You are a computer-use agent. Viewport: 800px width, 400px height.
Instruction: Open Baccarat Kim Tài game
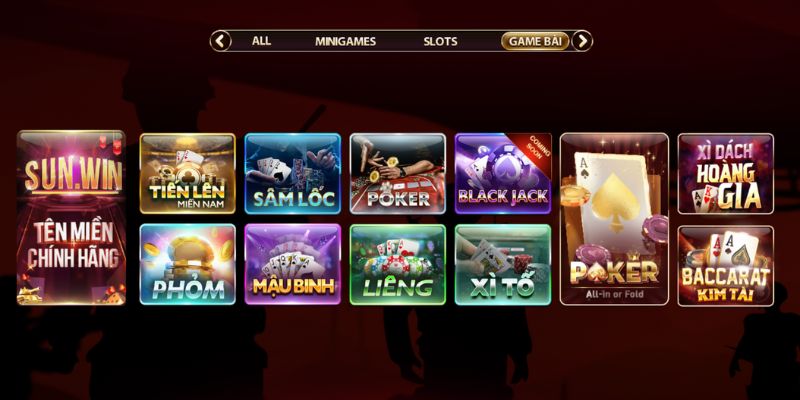click(x=726, y=266)
